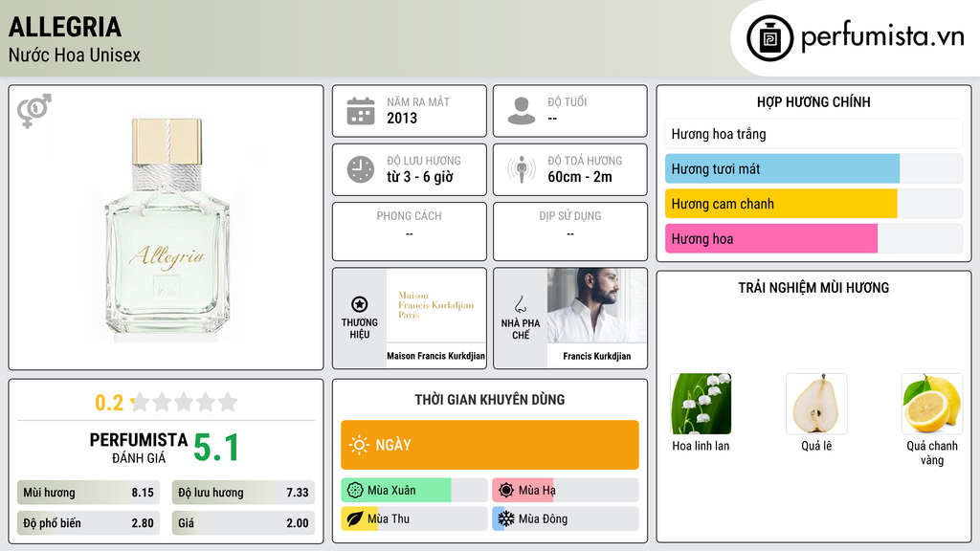Click the từ 3 - 6 giờ longevity value

pos(420,177)
